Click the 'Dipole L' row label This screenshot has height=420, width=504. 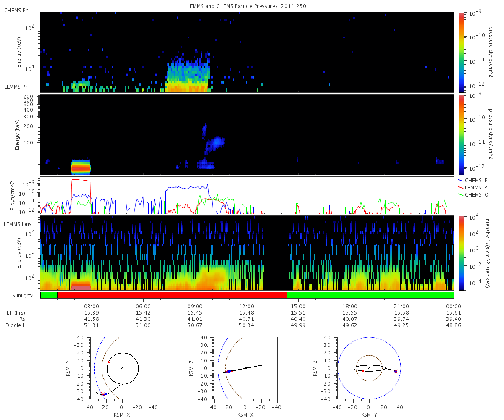pyautogui.click(x=16, y=325)
